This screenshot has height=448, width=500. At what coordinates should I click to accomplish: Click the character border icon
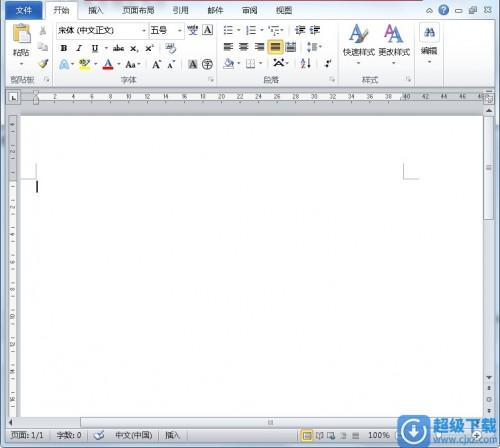pyautogui.click(x=207, y=30)
